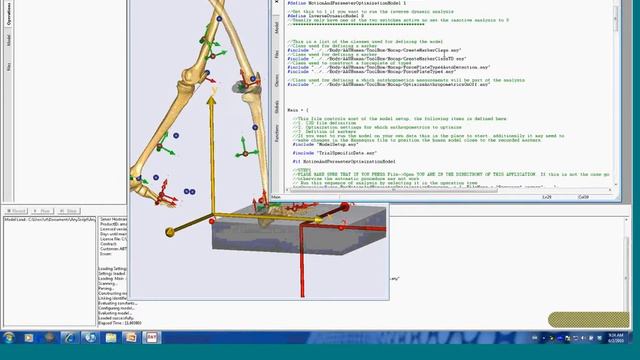
Task: Select the Model side tab of the editor
Action: tap(276, 27)
